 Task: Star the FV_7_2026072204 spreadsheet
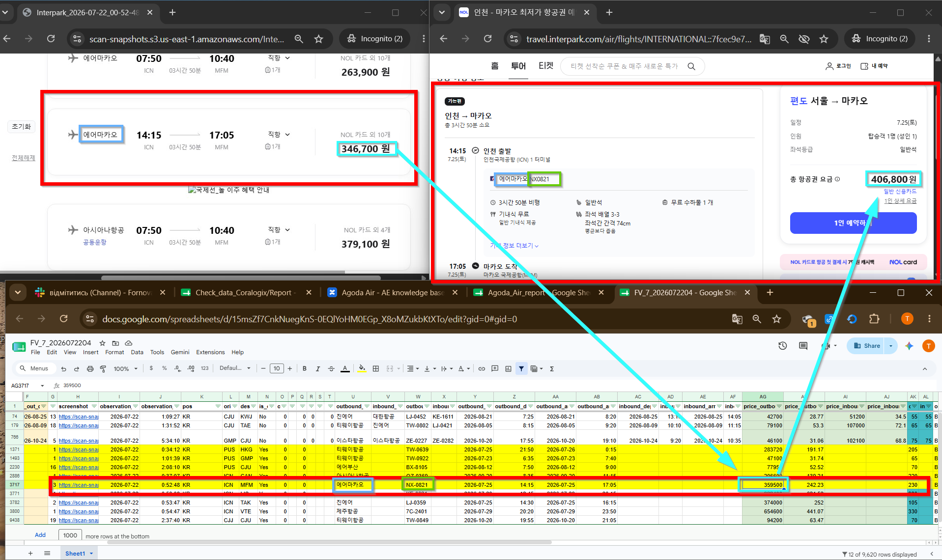[102, 343]
